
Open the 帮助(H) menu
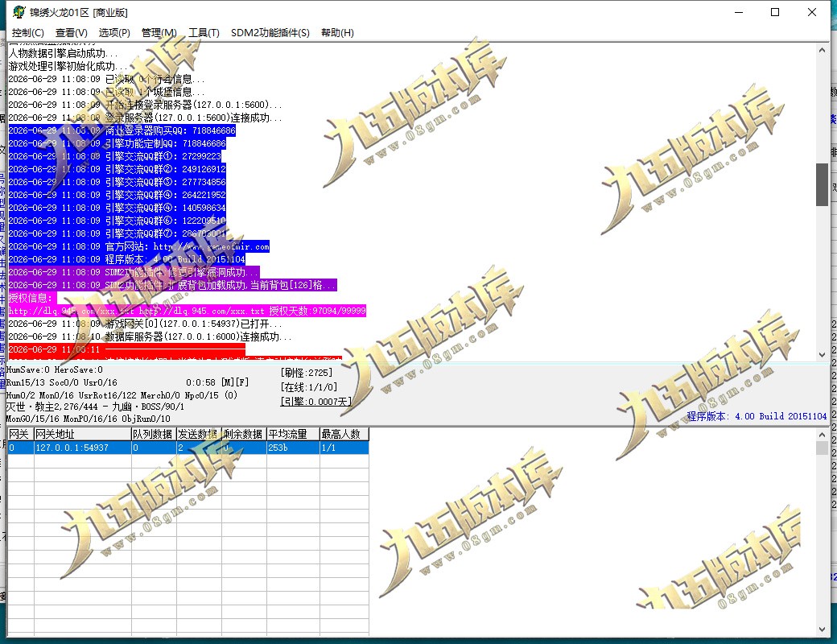tap(337, 32)
